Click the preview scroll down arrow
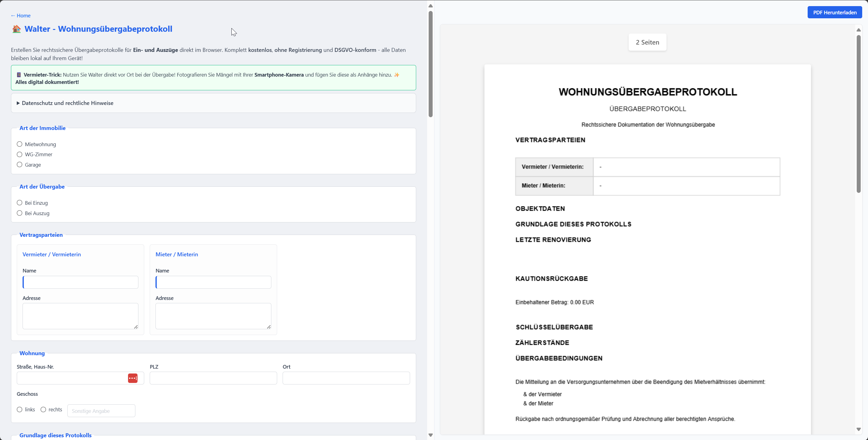Viewport: 868px width, 440px height. [x=859, y=429]
